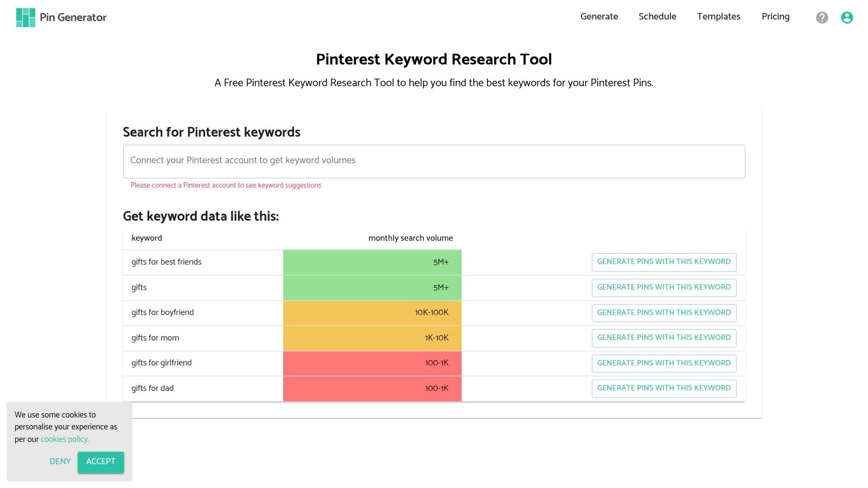Click the Pin Generator logo icon
The height and width of the screenshot is (488, 868).
[25, 17]
